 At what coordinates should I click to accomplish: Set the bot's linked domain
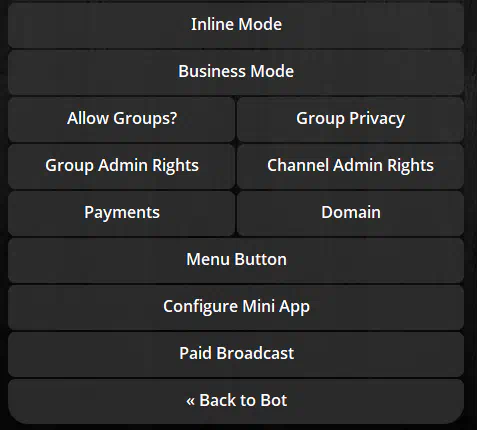point(350,214)
